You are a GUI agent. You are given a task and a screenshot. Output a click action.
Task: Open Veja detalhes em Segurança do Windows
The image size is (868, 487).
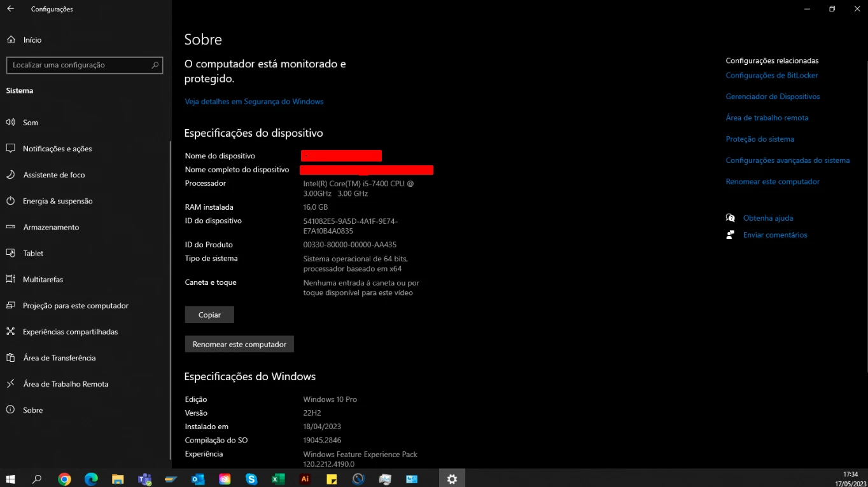pyautogui.click(x=254, y=102)
